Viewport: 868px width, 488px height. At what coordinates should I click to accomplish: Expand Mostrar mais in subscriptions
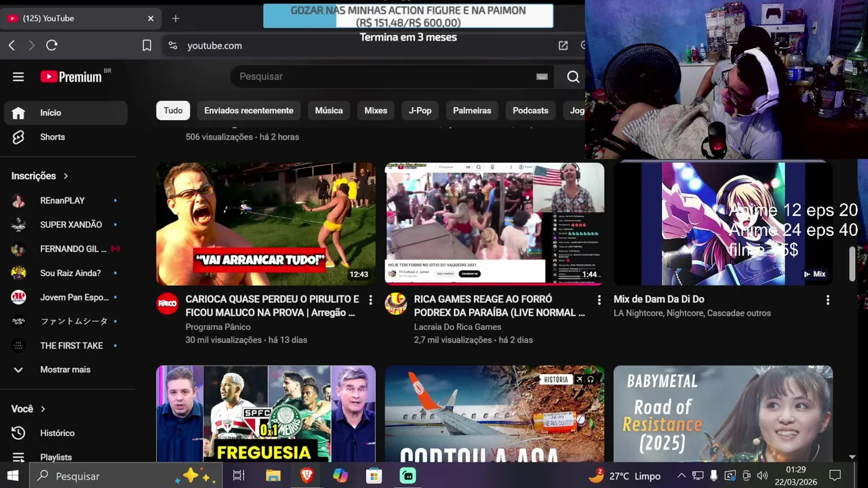coord(65,369)
